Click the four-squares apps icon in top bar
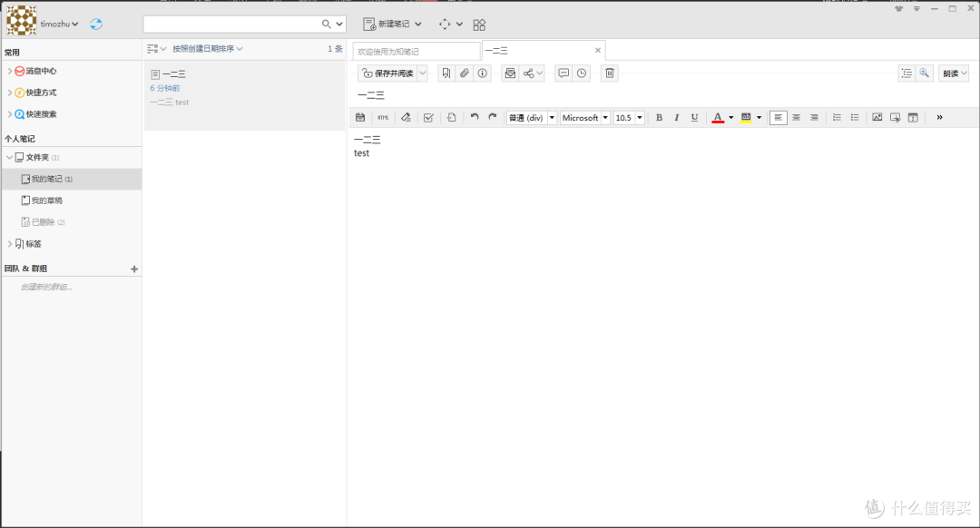 [479, 24]
